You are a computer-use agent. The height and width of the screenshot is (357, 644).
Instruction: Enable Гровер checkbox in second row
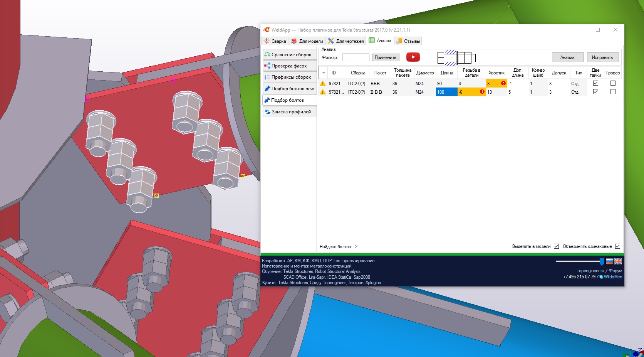pyautogui.click(x=613, y=92)
